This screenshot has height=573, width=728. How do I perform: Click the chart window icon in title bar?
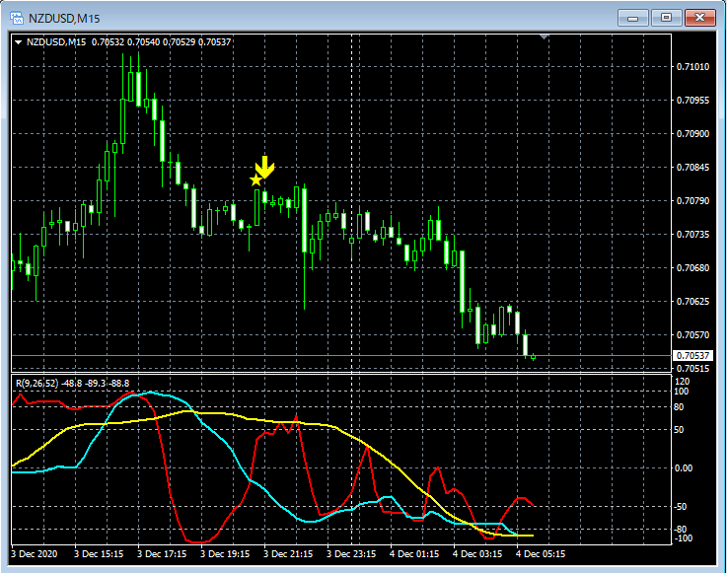pos(17,17)
